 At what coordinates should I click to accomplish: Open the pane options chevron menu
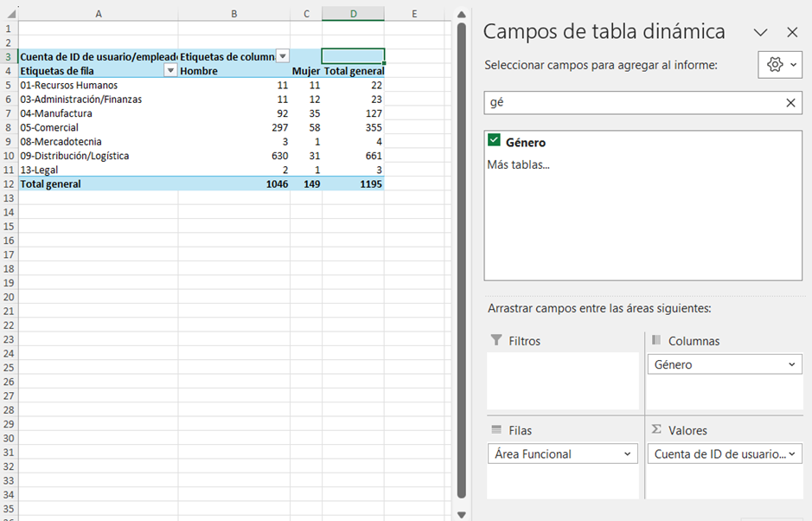click(760, 32)
